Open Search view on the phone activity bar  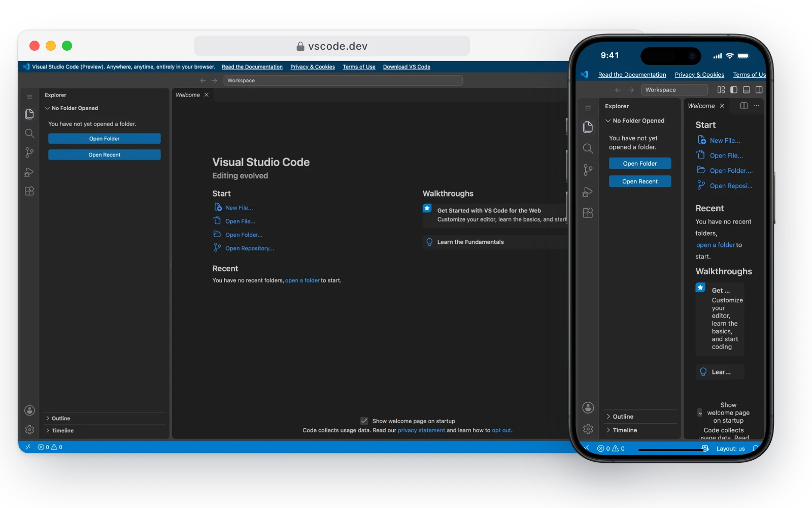[588, 148]
